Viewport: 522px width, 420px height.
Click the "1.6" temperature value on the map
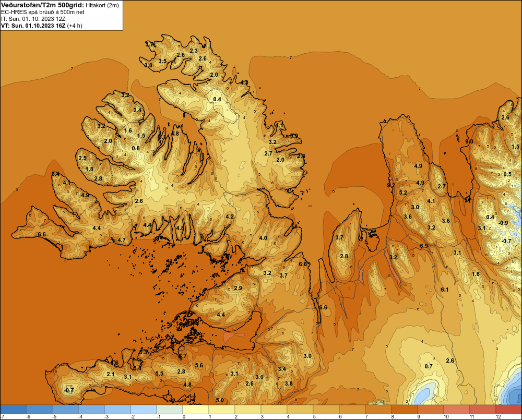[x=128, y=131]
